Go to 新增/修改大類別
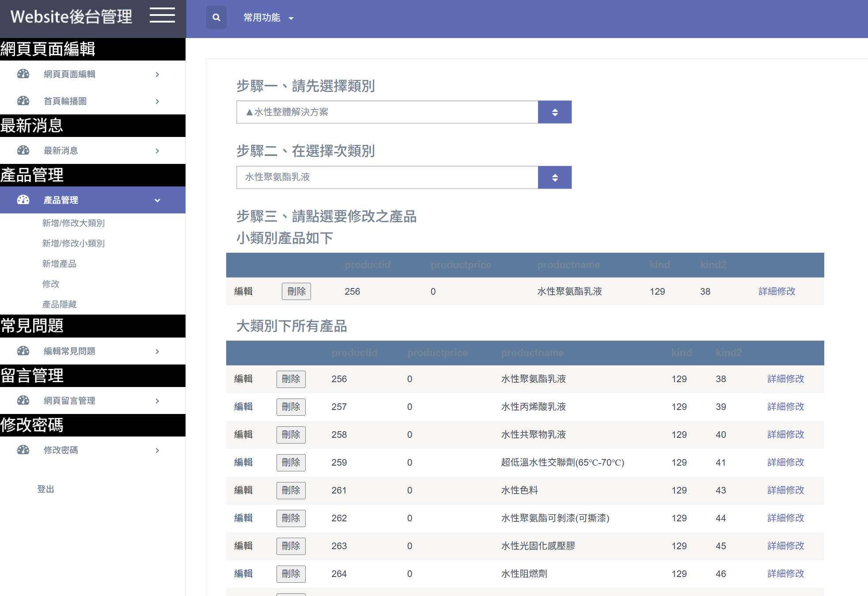The image size is (868, 596). [x=73, y=223]
